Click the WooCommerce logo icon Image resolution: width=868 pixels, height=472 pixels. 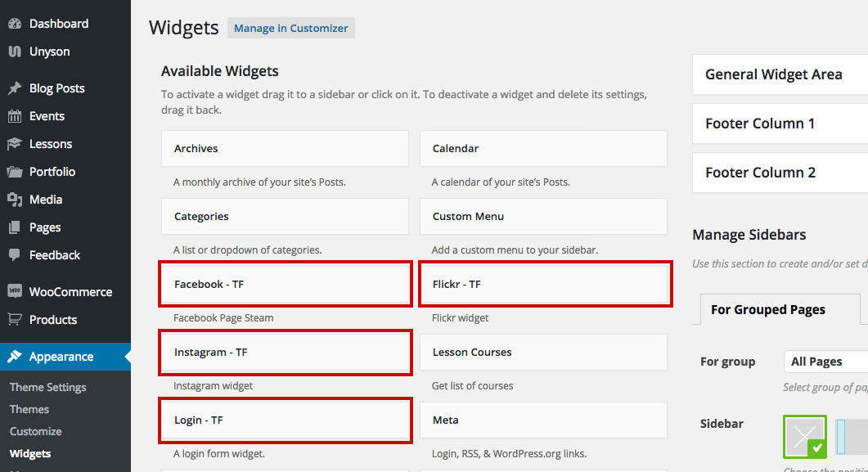click(x=15, y=291)
